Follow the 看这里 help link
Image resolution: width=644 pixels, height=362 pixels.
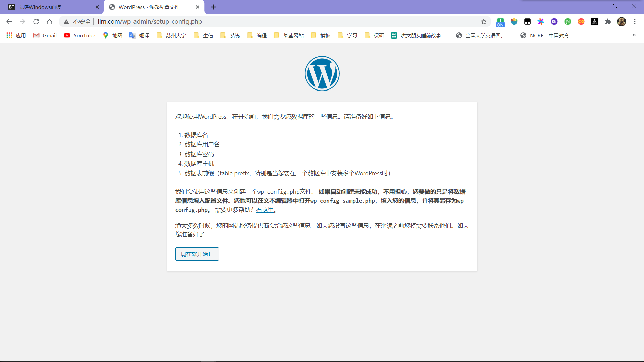(265, 210)
